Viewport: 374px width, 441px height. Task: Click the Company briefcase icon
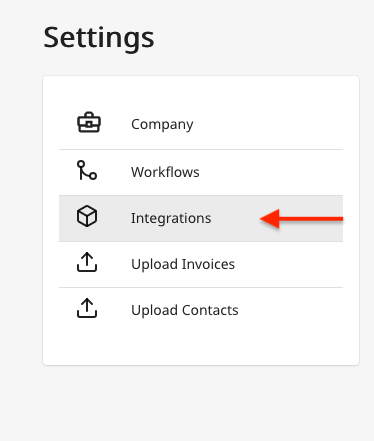pos(89,123)
